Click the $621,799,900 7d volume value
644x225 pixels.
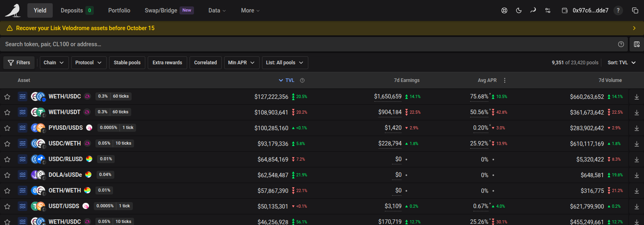click(x=587, y=207)
